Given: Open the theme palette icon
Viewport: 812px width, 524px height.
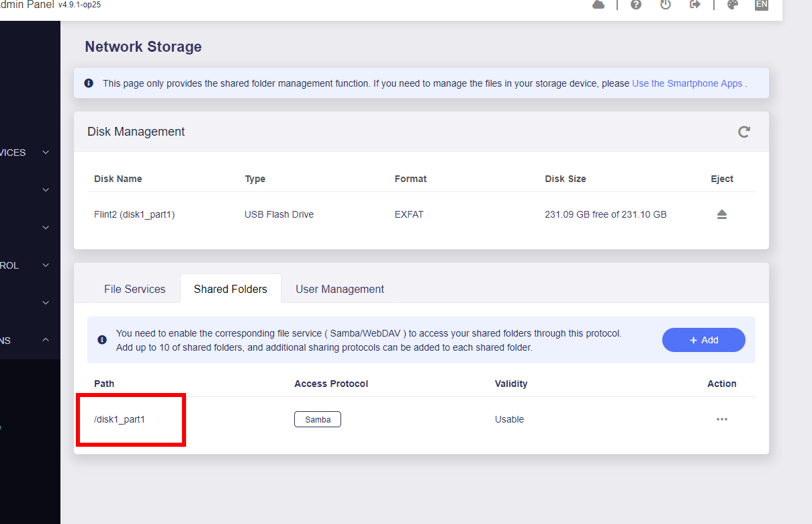Looking at the screenshot, I should point(733,5).
